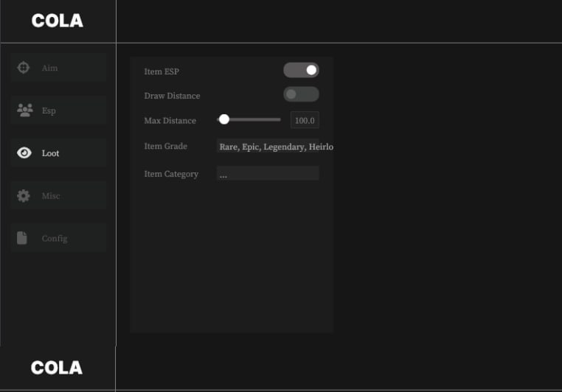Switch to the Aim tab label
The height and width of the screenshot is (392, 562).
49,69
